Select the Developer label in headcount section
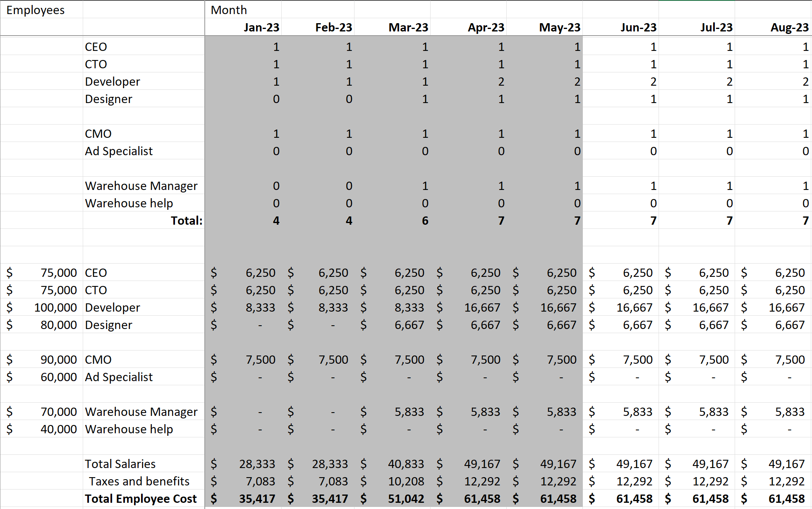 click(x=144, y=81)
